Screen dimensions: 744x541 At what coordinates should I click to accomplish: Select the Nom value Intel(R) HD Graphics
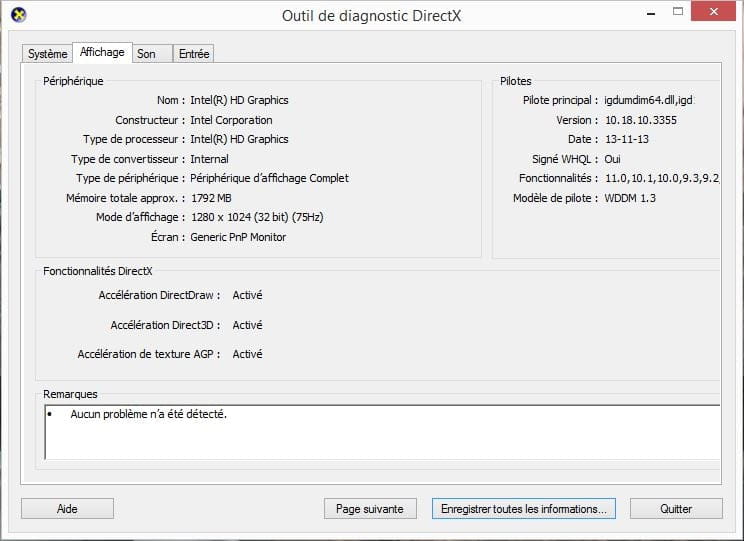point(239,100)
